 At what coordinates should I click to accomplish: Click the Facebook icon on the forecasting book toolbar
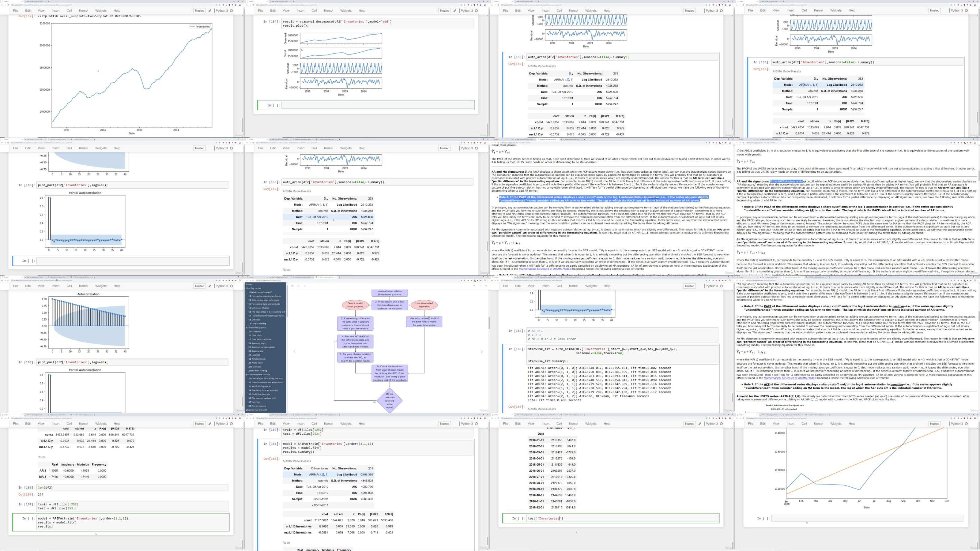[x=480, y=286]
